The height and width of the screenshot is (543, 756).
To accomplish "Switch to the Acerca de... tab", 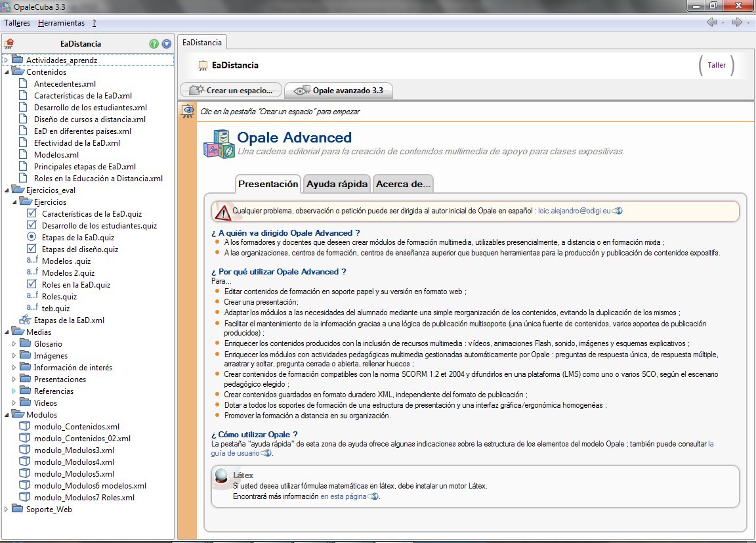I will pyautogui.click(x=403, y=184).
